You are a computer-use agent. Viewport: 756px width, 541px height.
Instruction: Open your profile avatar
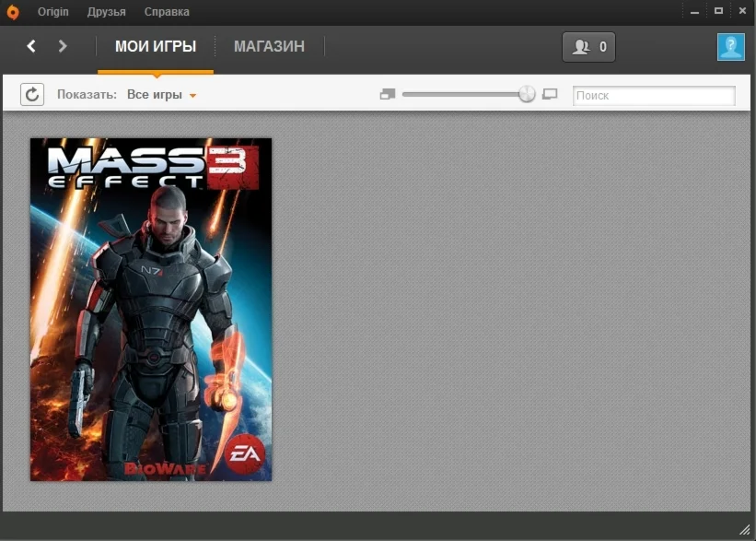tap(729, 46)
